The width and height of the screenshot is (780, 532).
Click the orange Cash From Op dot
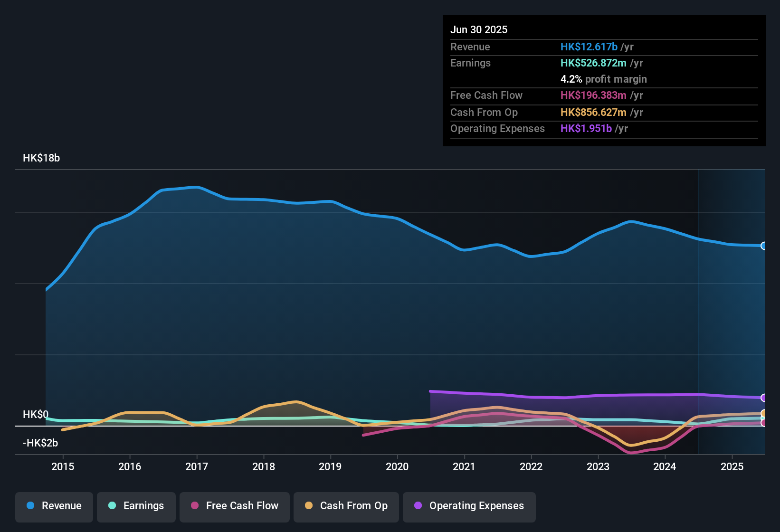pos(309,506)
